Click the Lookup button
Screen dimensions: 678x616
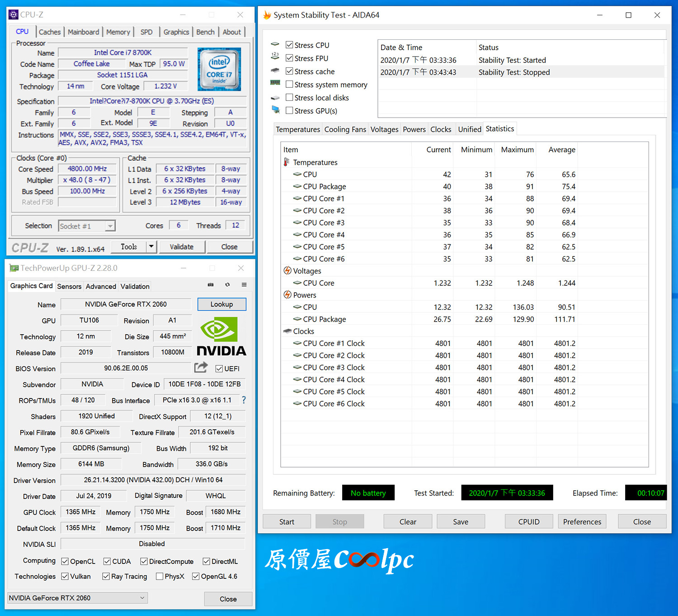point(222,304)
